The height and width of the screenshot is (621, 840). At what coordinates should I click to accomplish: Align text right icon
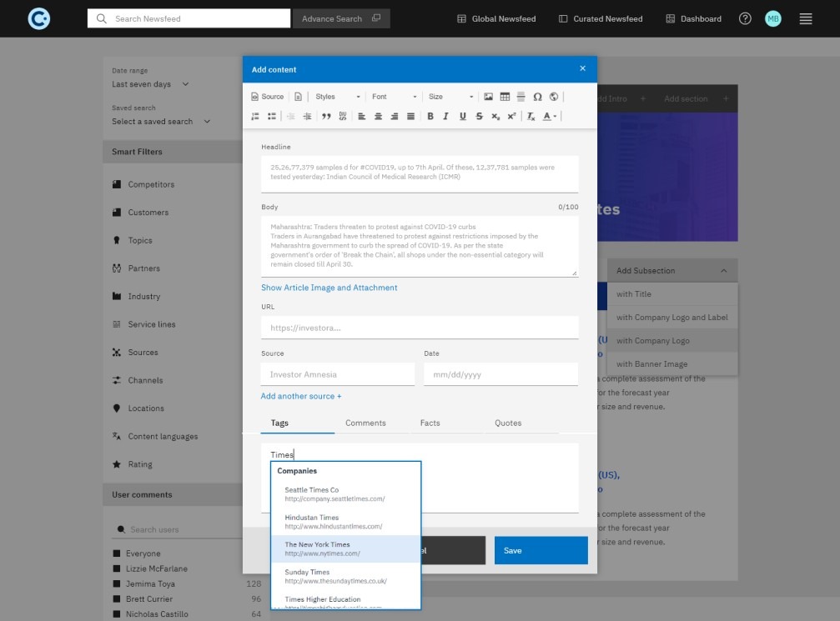pos(395,116)
